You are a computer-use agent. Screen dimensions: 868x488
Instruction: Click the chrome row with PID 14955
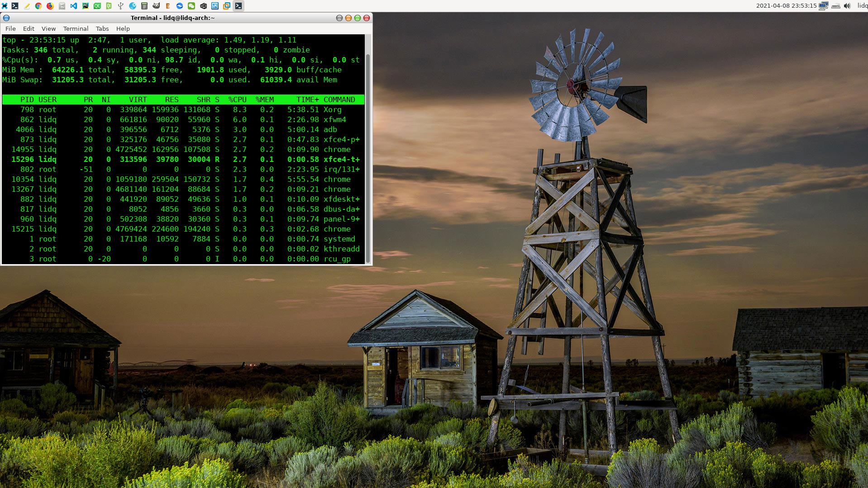(183, 149)
